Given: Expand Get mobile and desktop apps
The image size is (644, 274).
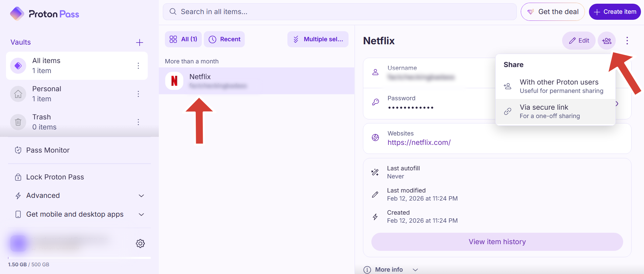Looking at the screenshot, I should tap(141, 214).
